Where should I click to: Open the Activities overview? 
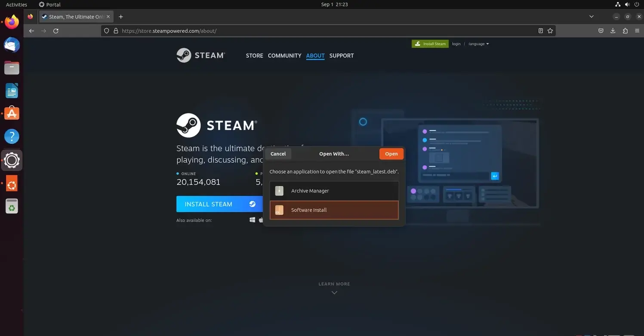[x=16, y=4]
